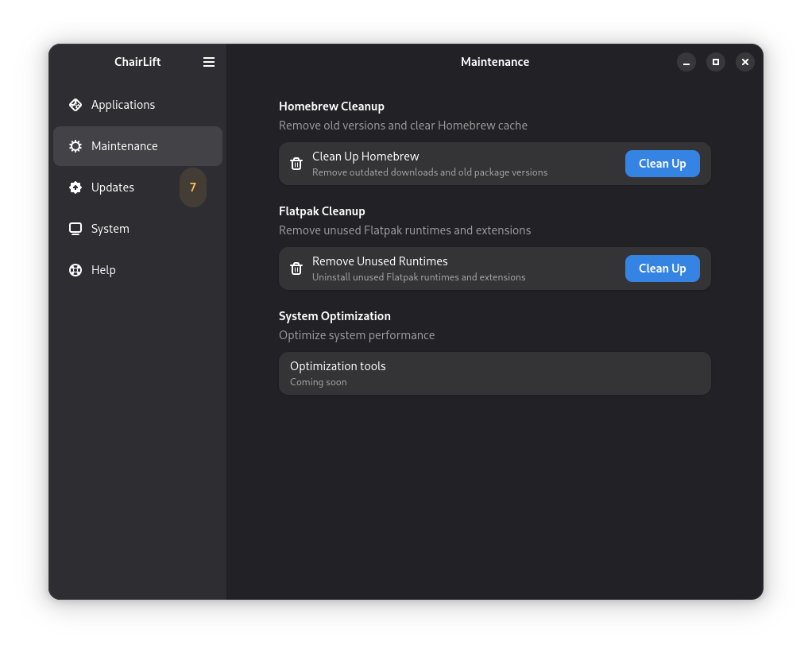The width and height of the screenshot is (812, 653).
Task: Open the System page label in the sidebar
Action: tap(110, 229)
